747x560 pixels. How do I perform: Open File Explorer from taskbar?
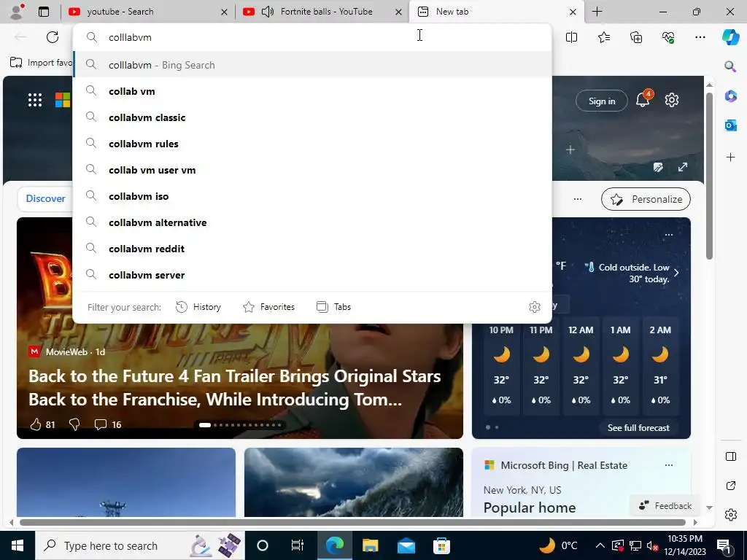(x=370, y=545)
